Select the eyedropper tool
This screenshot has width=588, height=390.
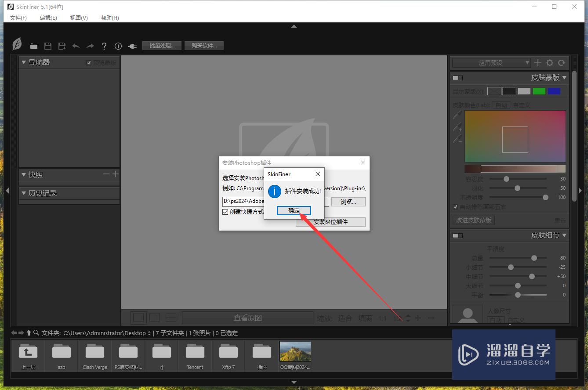pyautogui.click(x=457, y=115)
